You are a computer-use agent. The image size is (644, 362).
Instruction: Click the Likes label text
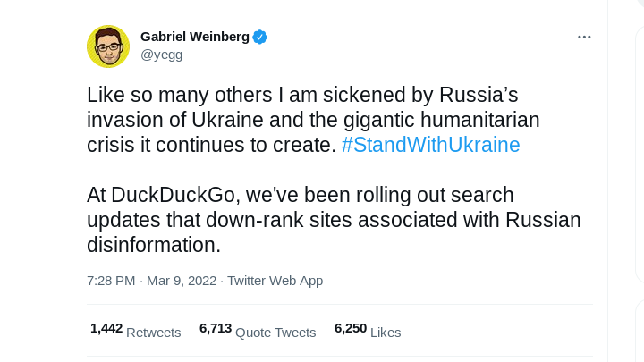[x=386, y=333]
